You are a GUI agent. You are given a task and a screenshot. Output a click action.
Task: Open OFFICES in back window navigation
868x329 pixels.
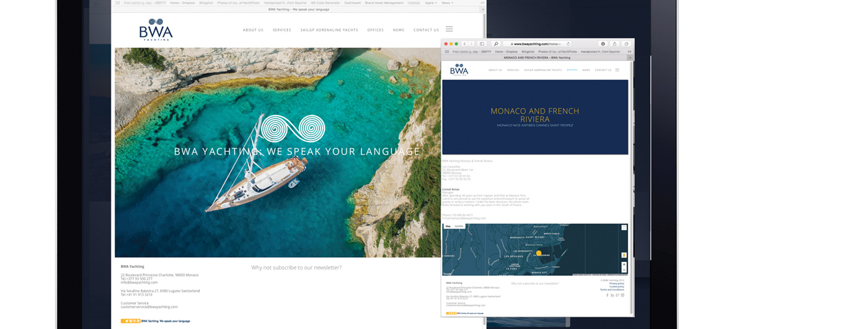375,30
